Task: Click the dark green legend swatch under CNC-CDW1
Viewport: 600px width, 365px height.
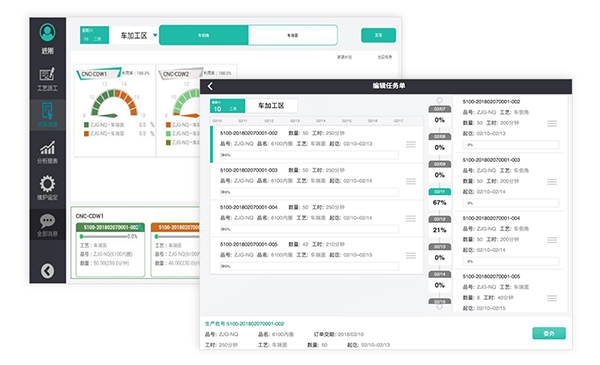Action: 86,125
